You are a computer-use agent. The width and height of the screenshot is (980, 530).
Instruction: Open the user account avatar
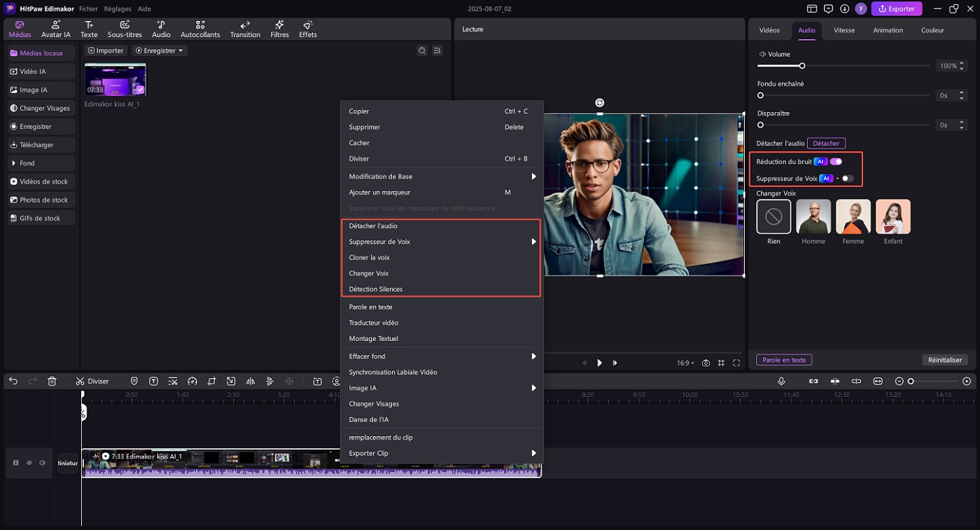860,9
